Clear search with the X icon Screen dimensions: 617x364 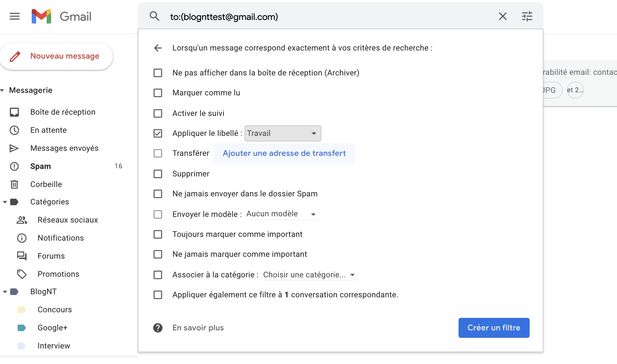click(503, 16)
